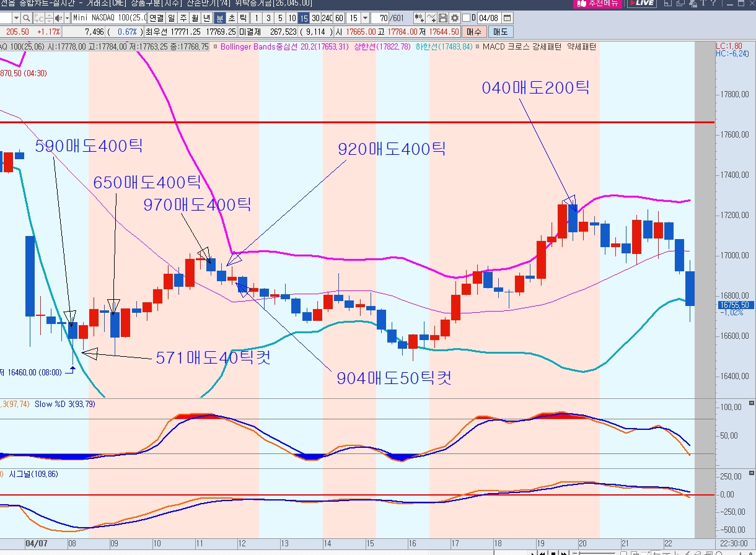Image resolution: width=756 pixels, height=555 pixels.
Task: Expand the small arrow beside speaker icon
Action: [x=67, y=18]
